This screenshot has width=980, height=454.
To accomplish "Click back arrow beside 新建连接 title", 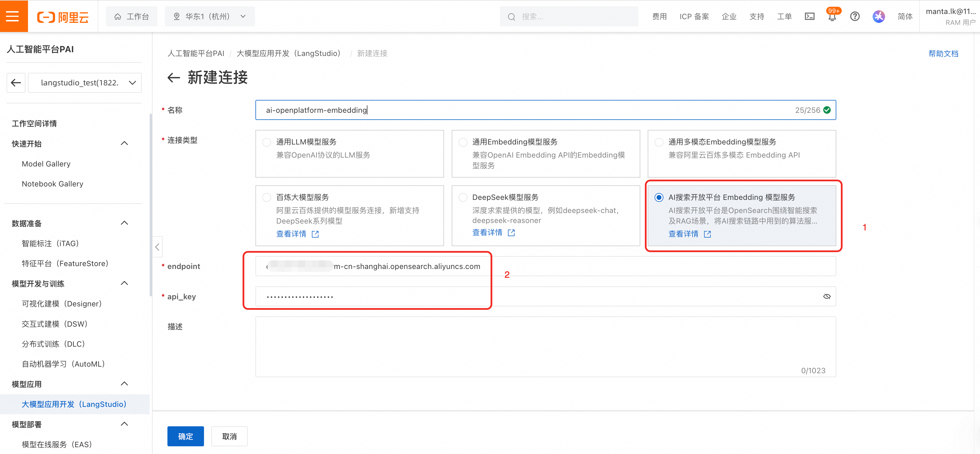I will click(x=173, y=78).
